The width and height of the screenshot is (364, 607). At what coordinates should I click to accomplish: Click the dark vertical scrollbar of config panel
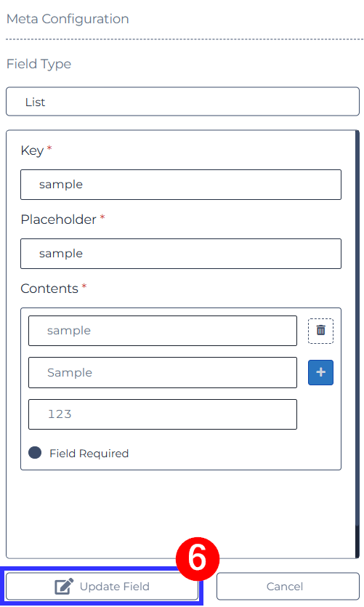357,345
